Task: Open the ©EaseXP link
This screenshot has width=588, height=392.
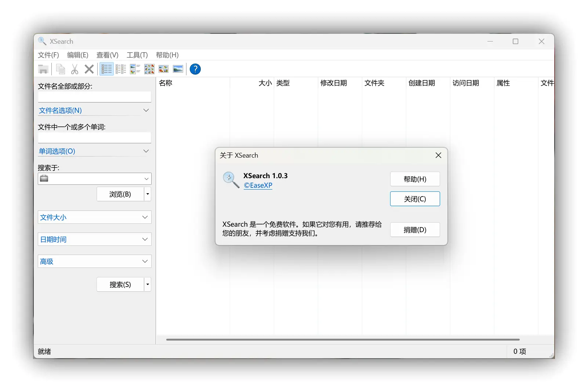Action: tap(258, 186)
